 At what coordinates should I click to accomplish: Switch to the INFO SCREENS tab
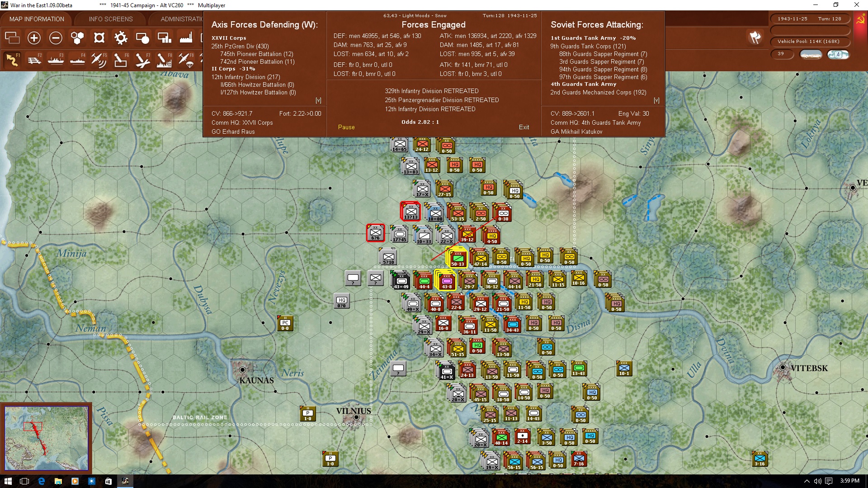[x=111, y=19]
